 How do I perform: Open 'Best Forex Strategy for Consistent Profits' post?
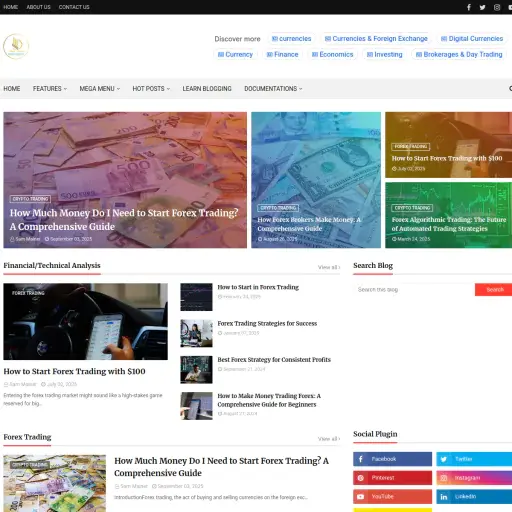point(274,360)
